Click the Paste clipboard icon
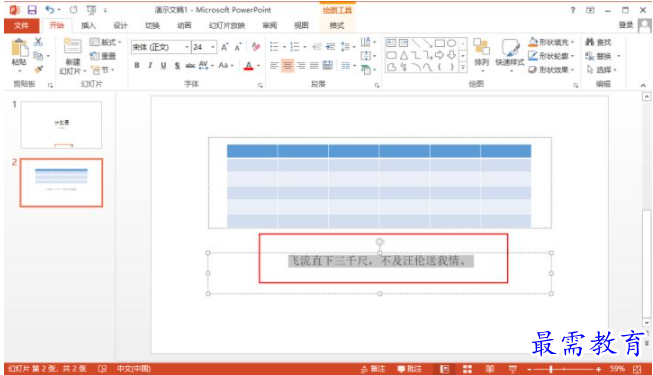 pyautogui.click(x=19, y=48)
